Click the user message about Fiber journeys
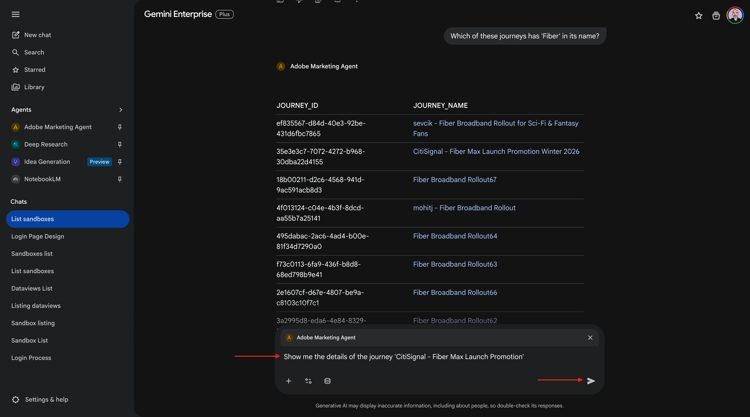Viewport: 750px width, 417px height. (x=525, y=36)
